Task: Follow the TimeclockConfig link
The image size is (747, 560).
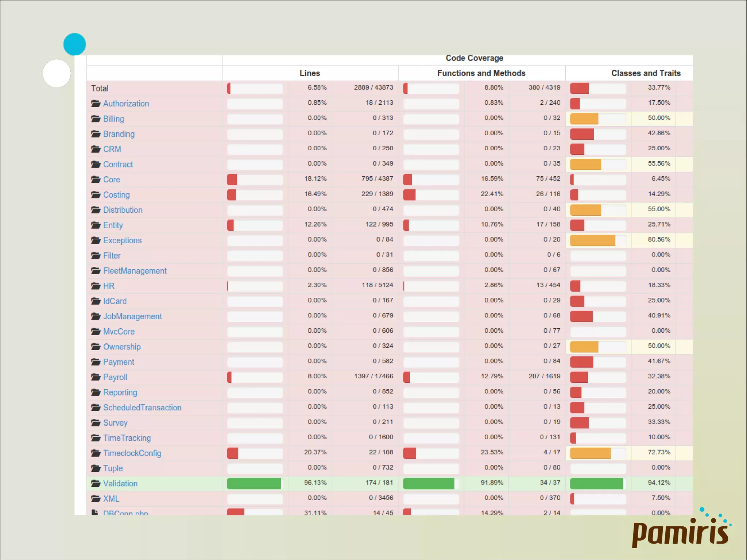Action: pos(132,453)
